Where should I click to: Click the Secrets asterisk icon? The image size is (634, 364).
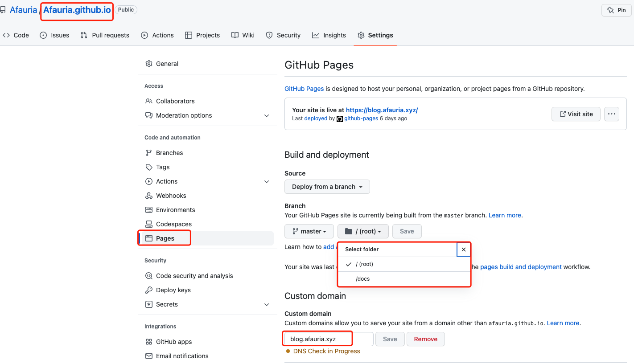[x=149, y=304]
